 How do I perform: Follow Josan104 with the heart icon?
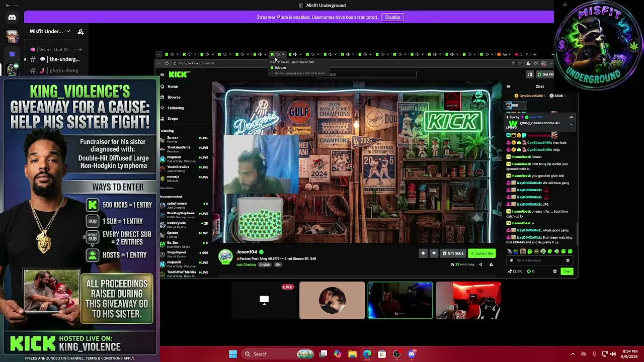coord(434,253)
